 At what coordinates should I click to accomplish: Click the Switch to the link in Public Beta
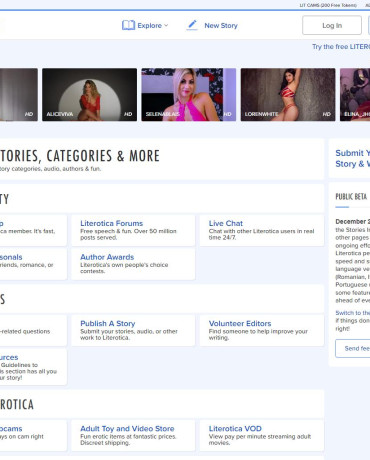(353, 313)
